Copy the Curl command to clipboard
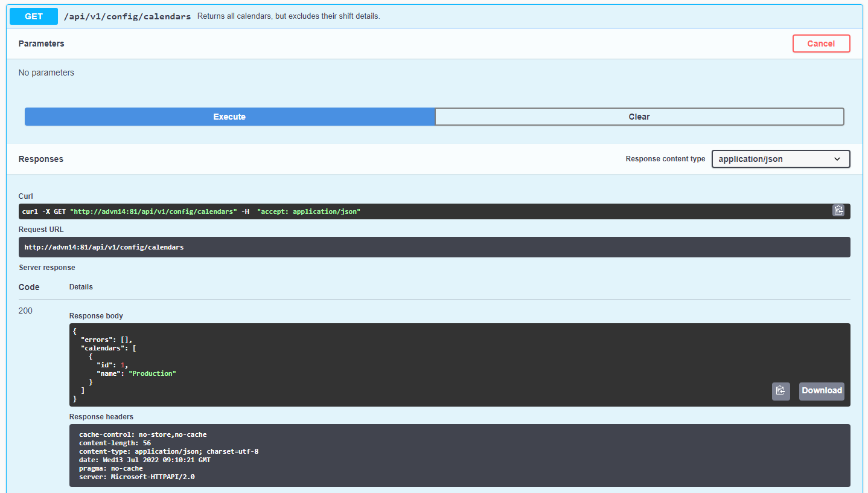The image size is (868, 493). [x=838, y=210]
